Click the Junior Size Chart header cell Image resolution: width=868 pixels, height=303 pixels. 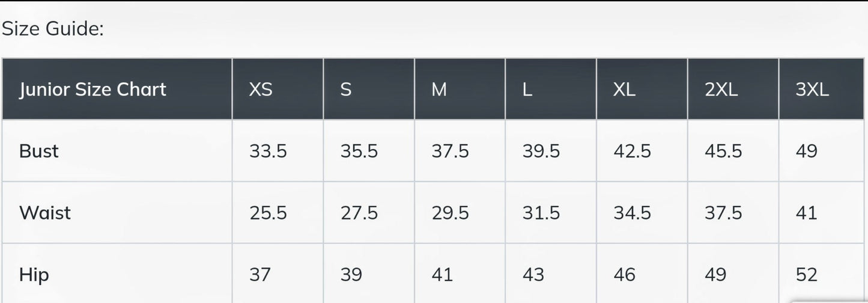[93, 90]
